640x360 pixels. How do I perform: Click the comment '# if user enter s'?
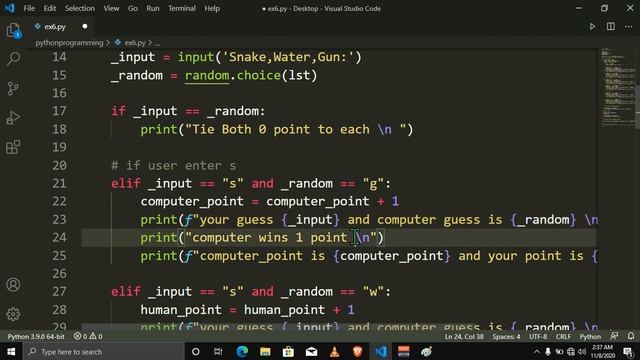tap(173, 165)
